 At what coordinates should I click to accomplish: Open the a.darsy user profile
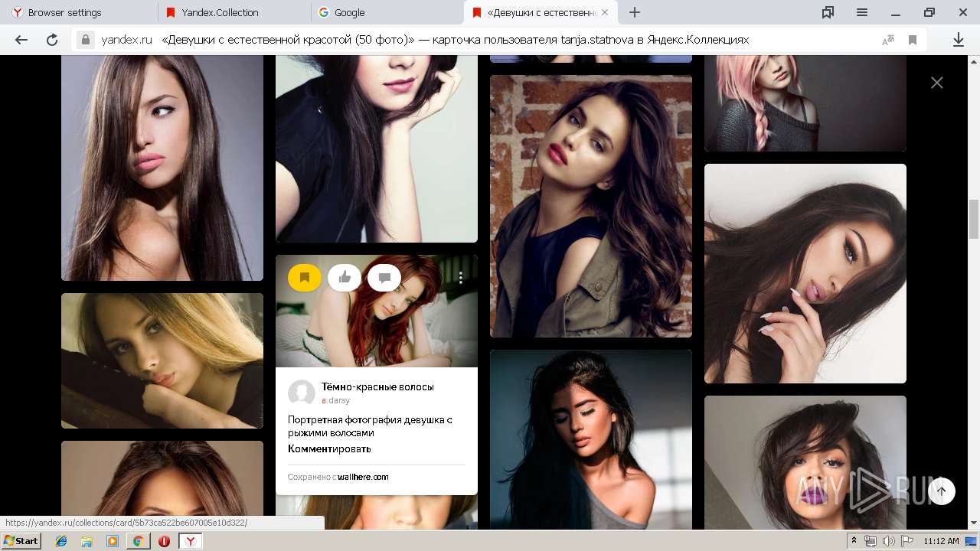335,400
